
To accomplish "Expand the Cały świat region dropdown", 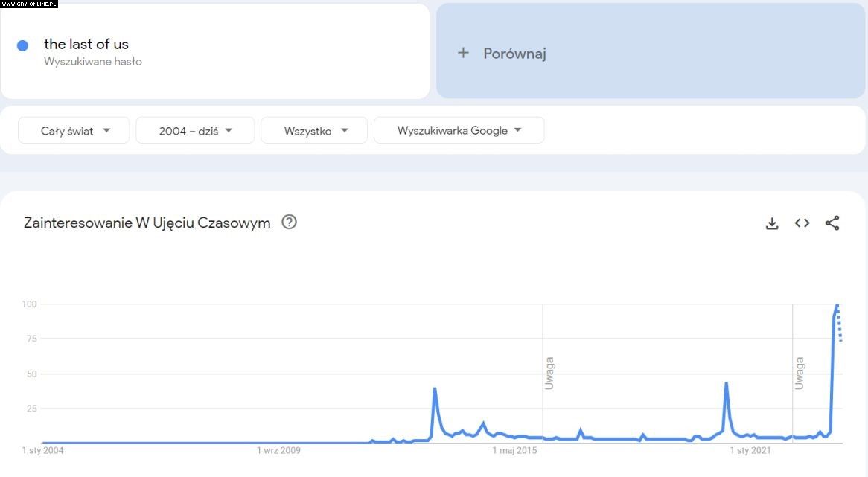I will pos(74,130).
